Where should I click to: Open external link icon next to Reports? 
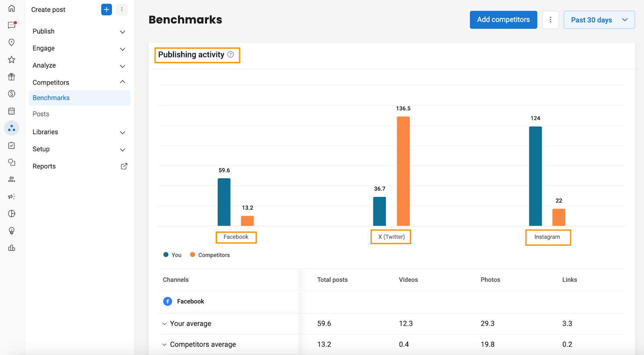[x=124, y=166]
